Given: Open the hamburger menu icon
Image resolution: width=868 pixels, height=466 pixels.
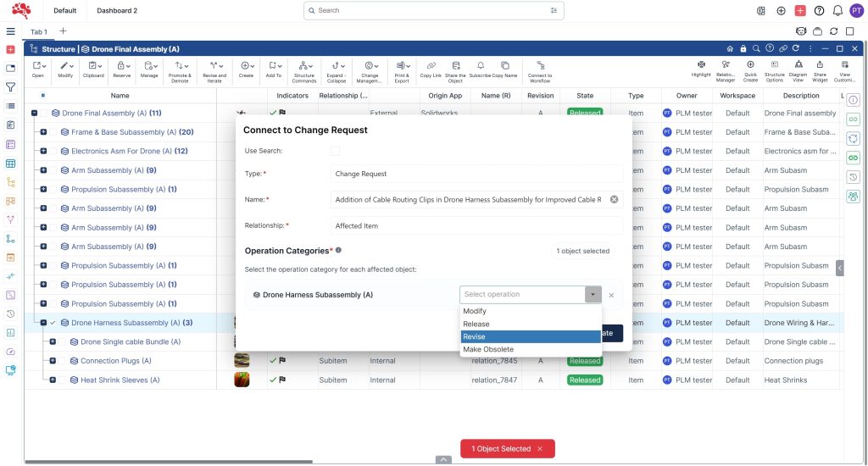Looking at the screenshot, I should (x=10, y=31).
